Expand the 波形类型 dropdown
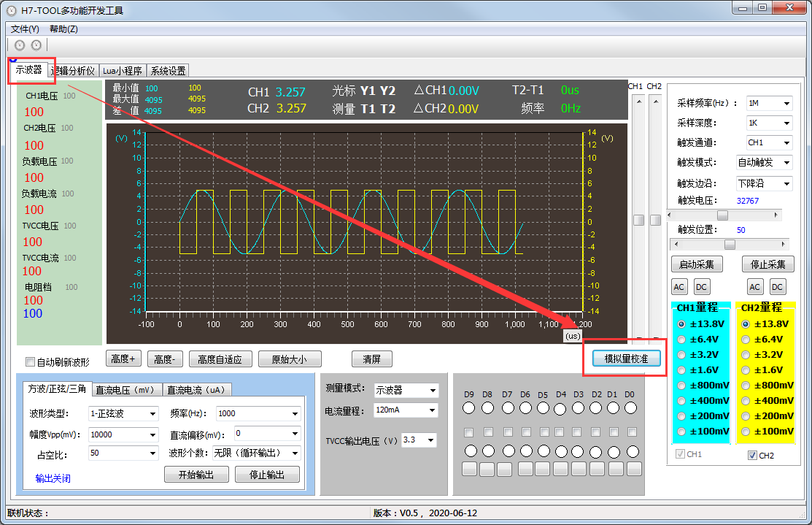The width and height of the screenshot is (812, 525). [x=152, y=413]
